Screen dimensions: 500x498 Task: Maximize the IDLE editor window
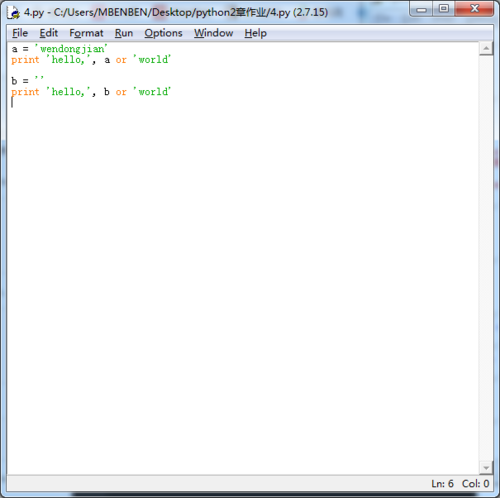444,9
